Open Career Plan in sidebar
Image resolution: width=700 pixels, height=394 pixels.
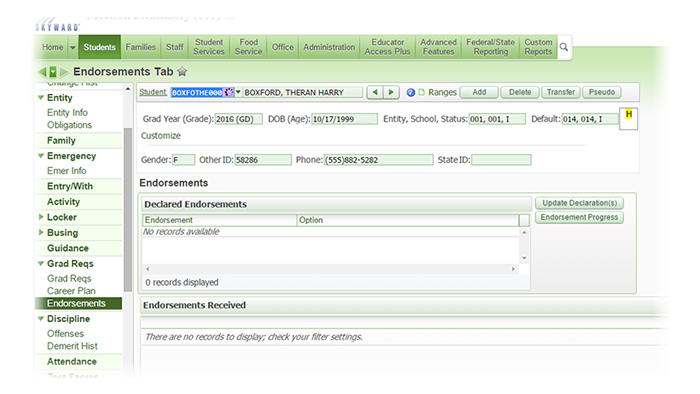pyautogui.click(x=71, y=291)
